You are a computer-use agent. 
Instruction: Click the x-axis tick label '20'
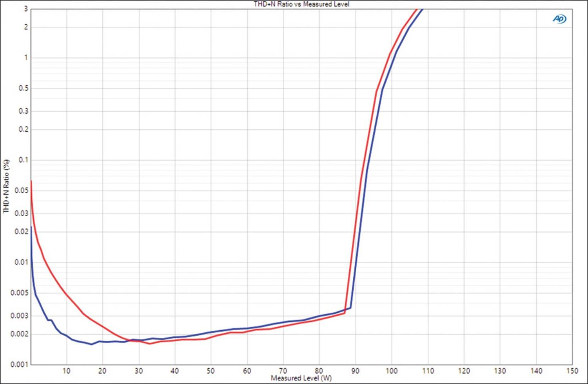click(x=102, y=371)
